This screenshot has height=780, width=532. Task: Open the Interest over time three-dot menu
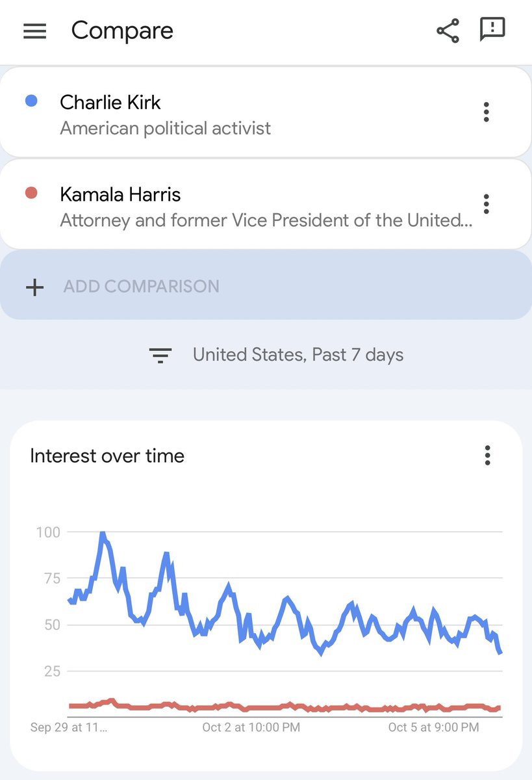[487, 456]
